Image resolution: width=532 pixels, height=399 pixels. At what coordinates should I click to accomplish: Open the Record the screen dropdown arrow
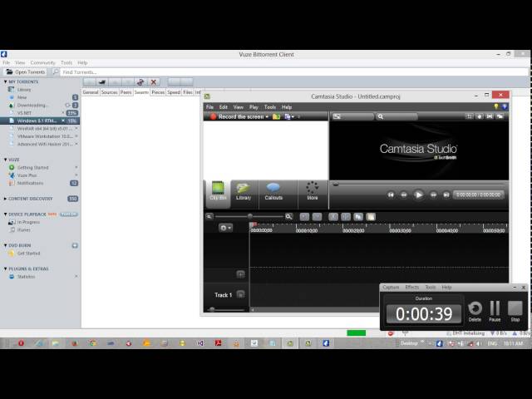coord(267,116)
